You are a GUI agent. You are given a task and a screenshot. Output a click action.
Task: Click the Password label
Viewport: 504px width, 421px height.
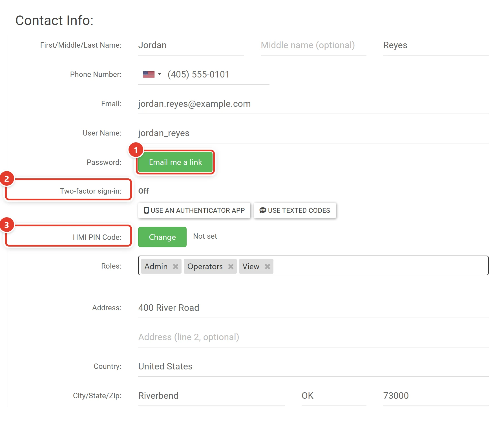tap(104, 162)
